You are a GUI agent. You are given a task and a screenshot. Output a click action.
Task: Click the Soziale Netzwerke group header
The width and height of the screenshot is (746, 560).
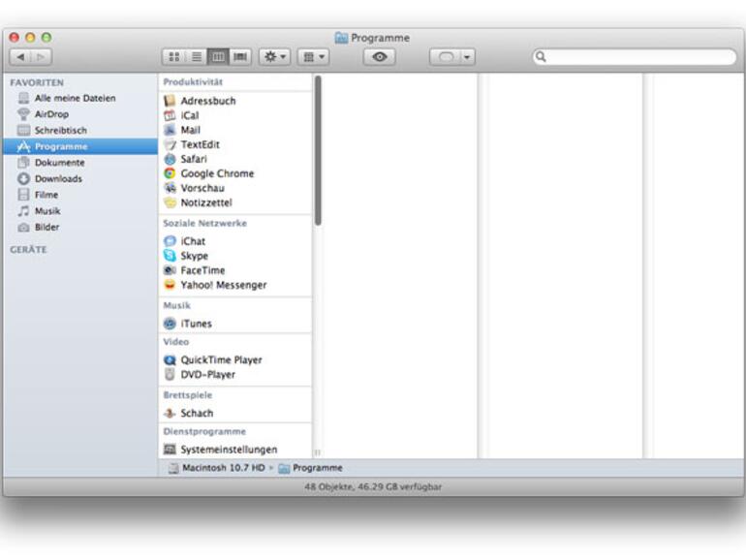[205, 223]
